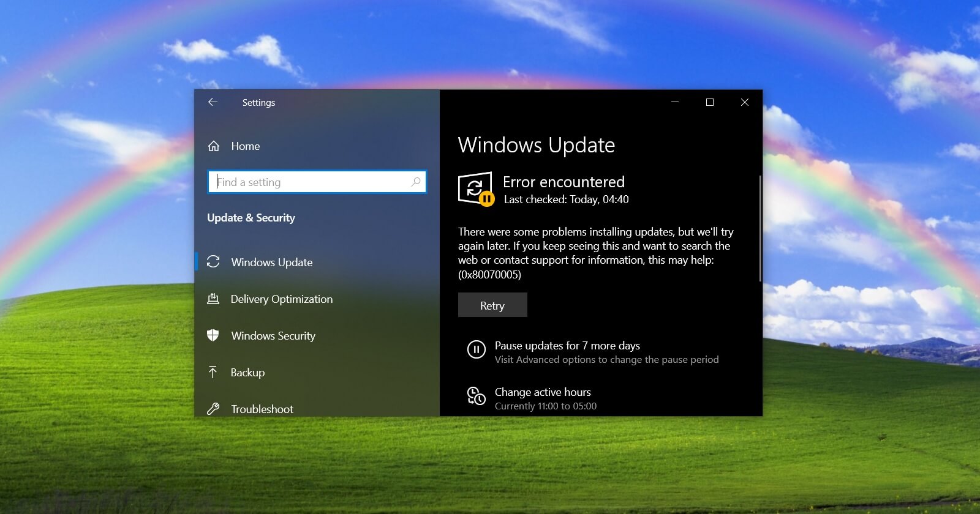Click the Home house icon

[214, 146]
